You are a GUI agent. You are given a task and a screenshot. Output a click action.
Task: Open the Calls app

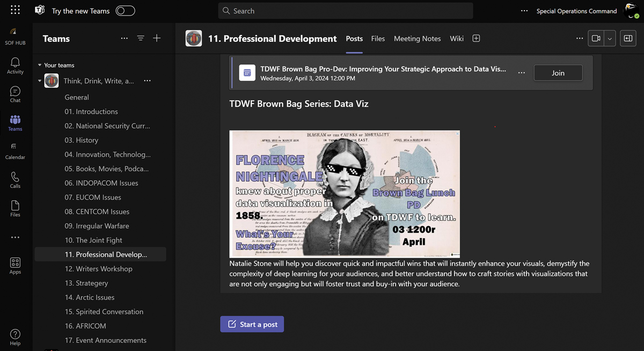coord(15,180)
